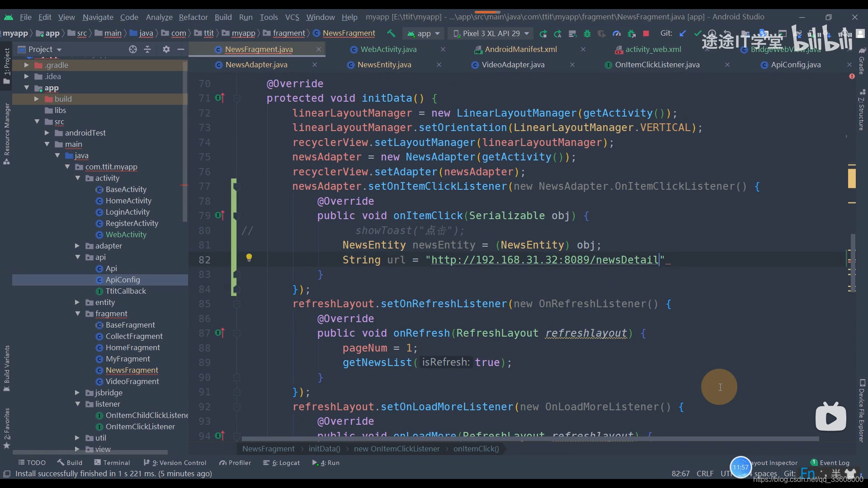This screenshot has width=868, height=488.
Task: Click the Git Commit checkmark icon
Action: point(698,33)
